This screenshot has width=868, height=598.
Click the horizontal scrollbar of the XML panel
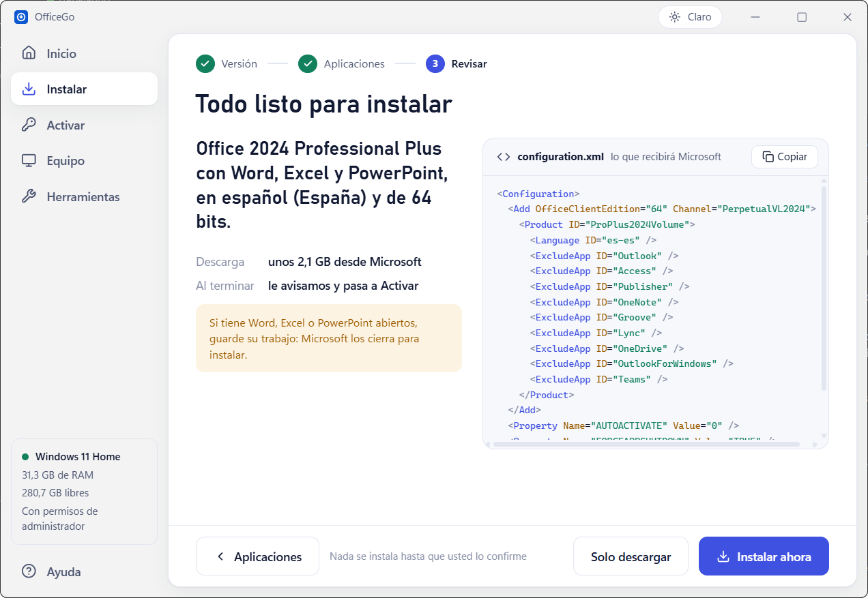pyautogui.click(x=645, y=444)
